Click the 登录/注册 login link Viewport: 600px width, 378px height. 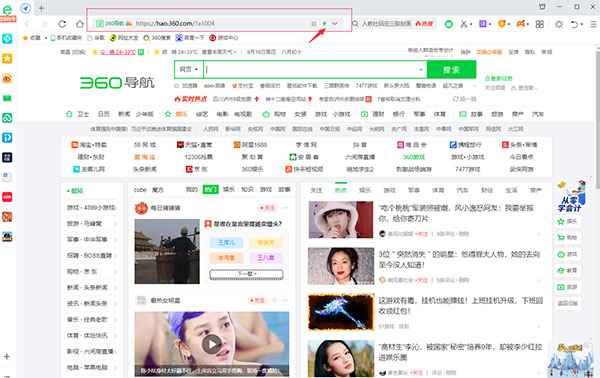coord(499,78)
